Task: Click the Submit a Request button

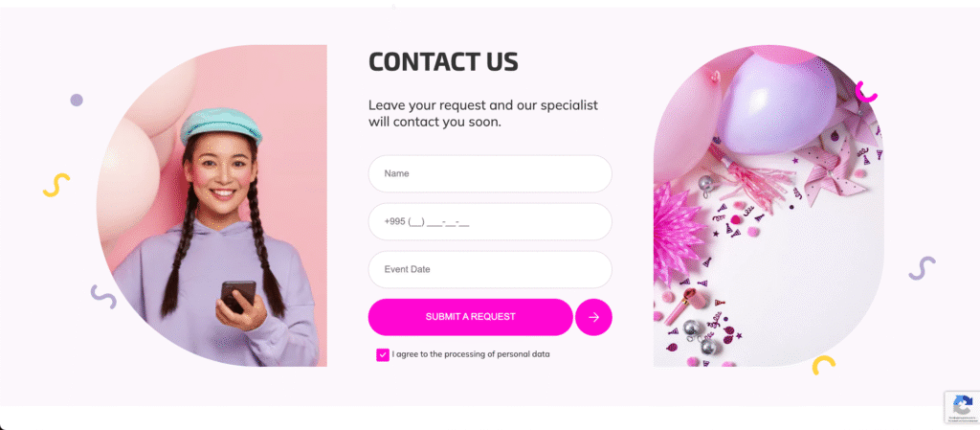Action: [x=471, y=318]
